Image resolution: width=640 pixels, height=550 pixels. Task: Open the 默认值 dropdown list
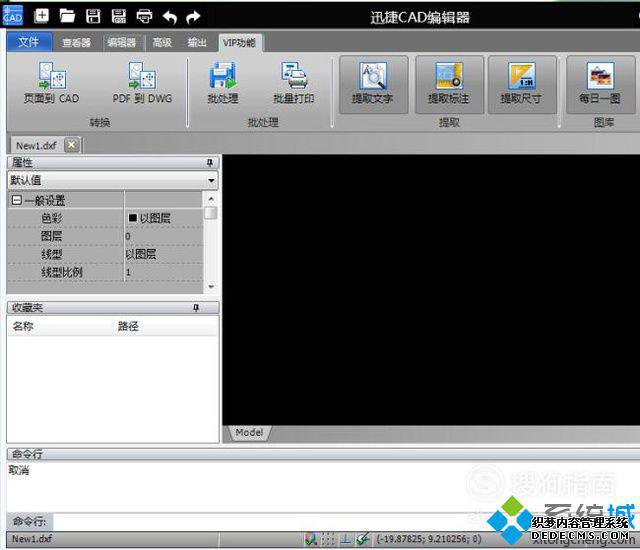pyautogui.click(x=211, y=180)
